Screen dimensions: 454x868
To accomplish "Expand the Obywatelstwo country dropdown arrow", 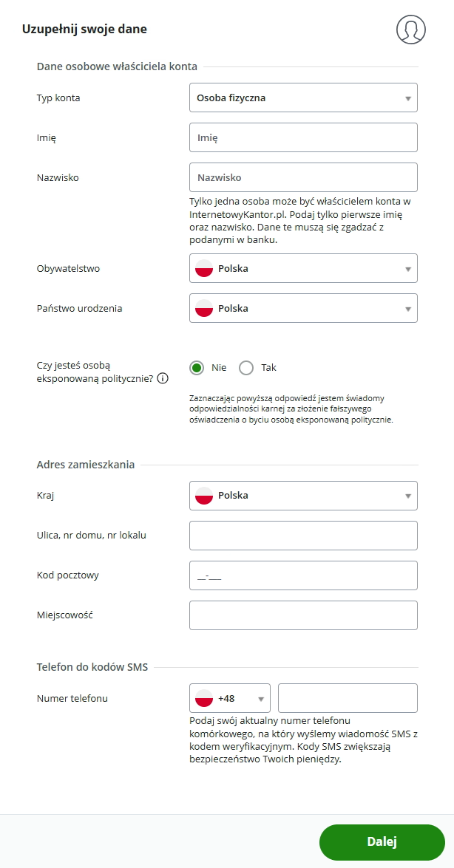I will tap(407, 269).
